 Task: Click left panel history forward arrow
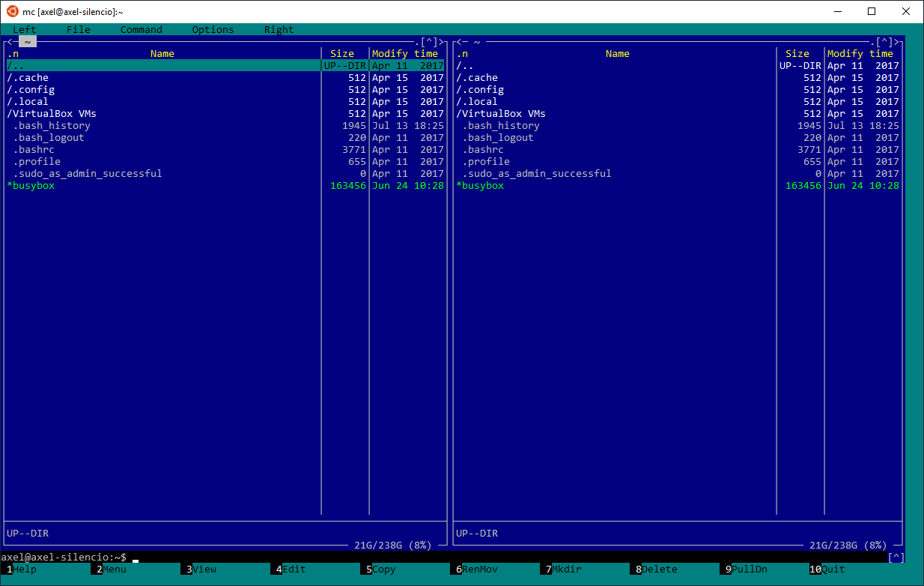(x=442, y=42)
